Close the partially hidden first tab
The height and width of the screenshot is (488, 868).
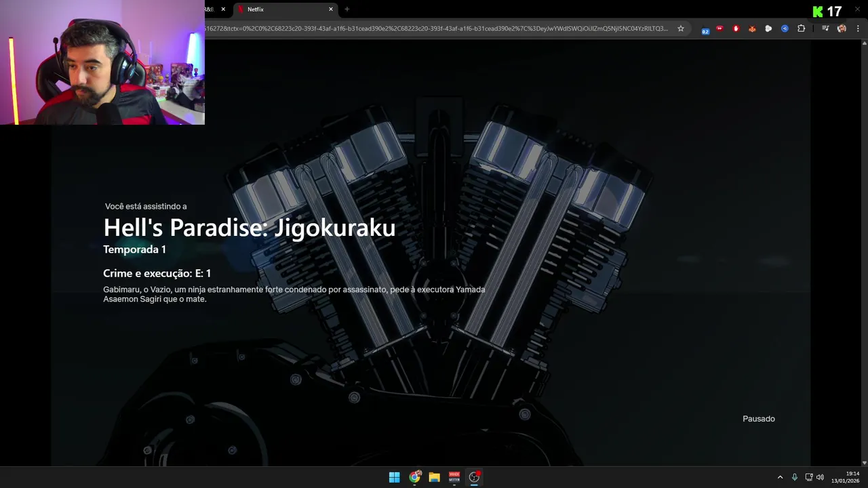click(223, 9)
